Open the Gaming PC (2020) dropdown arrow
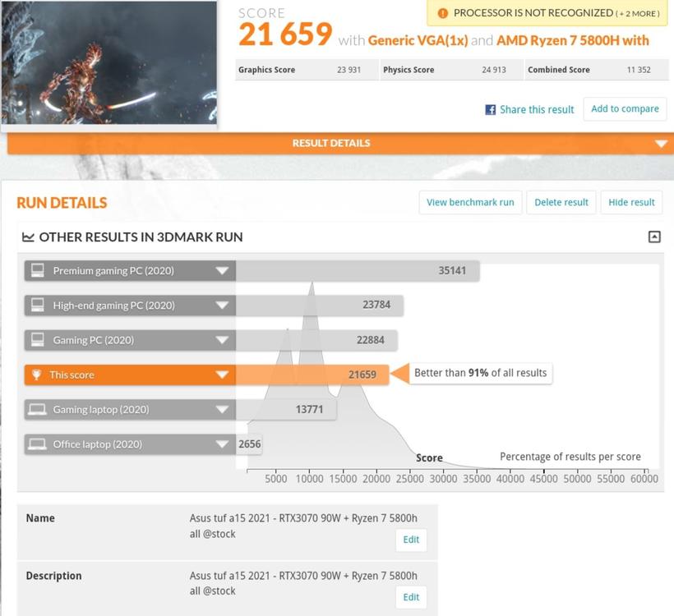Viewport: 674px width, 616px height. pos(222,340)
